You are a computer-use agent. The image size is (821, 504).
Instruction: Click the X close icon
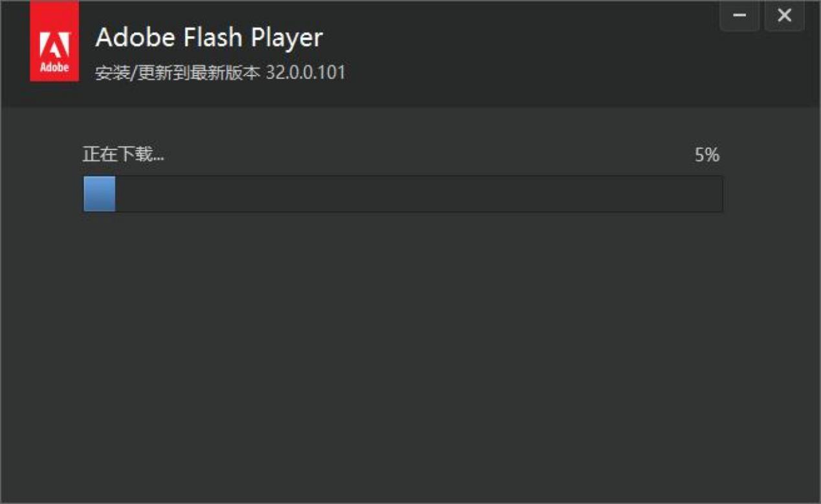click(784, 14)
